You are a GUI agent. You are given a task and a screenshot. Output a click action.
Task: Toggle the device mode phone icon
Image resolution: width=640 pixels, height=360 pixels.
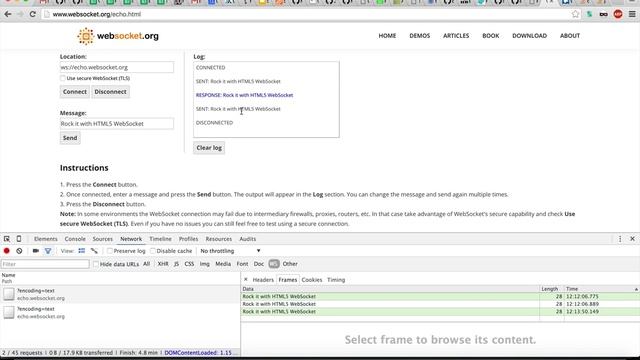click(x=19, y=239)
